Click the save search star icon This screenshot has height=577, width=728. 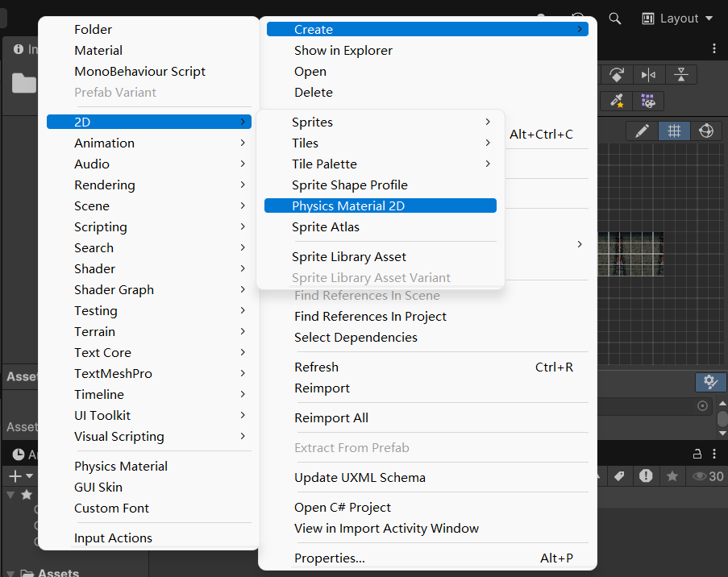pos(672,476)
